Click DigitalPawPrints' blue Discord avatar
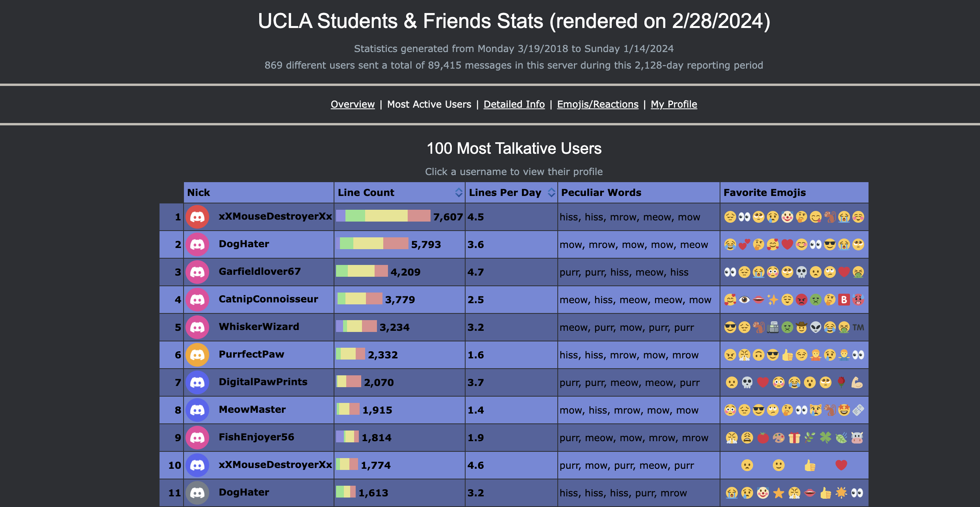980x507 pixels. (x=197, y=382)
